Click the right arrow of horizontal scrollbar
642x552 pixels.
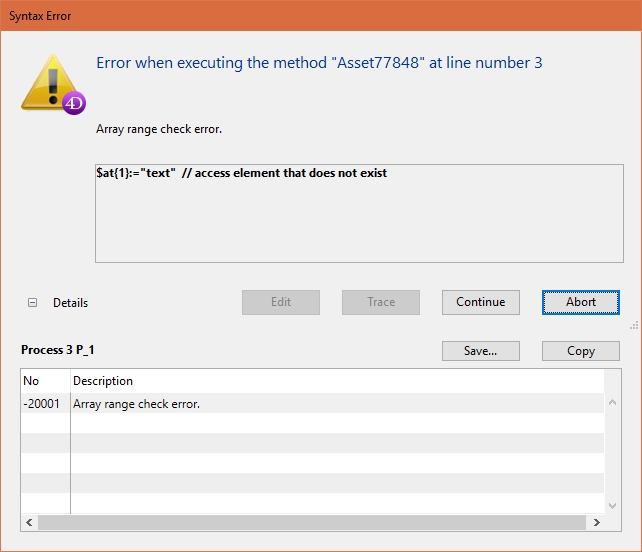click(x=596, y=523)
